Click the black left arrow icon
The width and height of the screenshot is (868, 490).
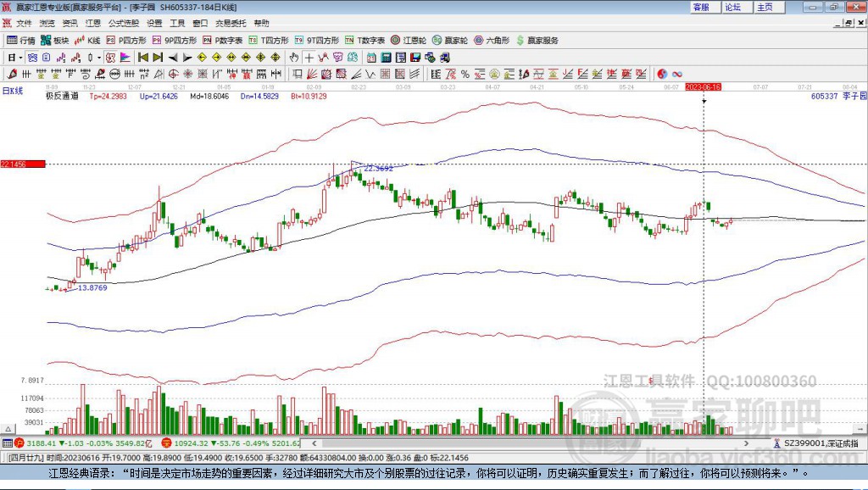tap(173, 58)
